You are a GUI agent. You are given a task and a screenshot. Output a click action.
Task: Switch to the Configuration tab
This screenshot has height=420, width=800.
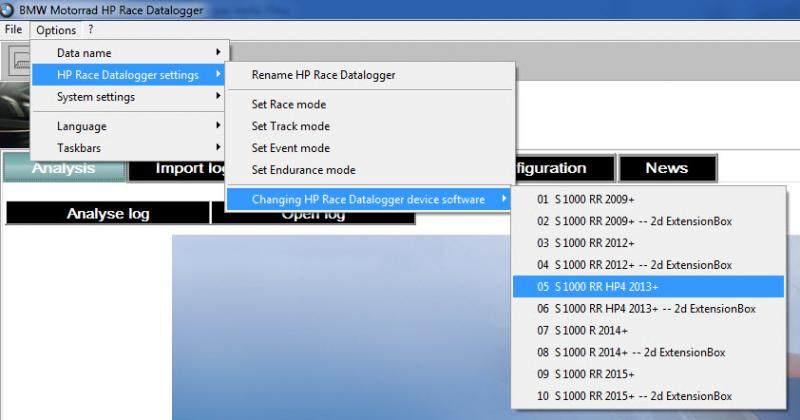[565, 168]
